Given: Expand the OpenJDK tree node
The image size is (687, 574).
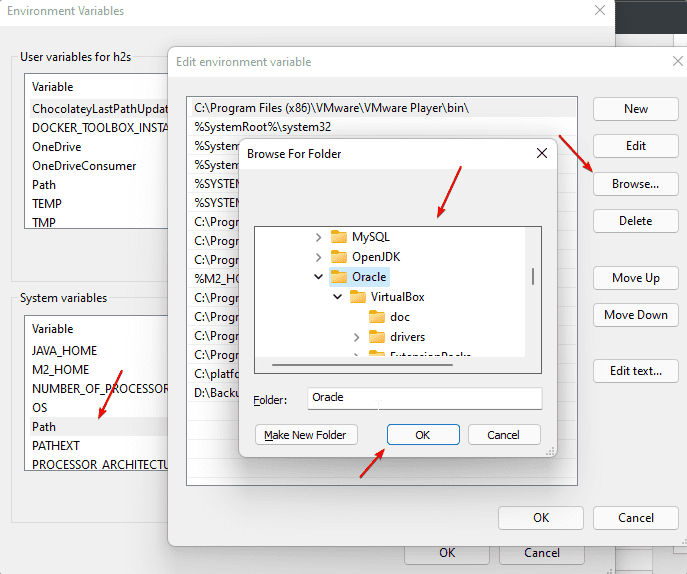Looking at the screenshot, I should click(x=319, y=257).
